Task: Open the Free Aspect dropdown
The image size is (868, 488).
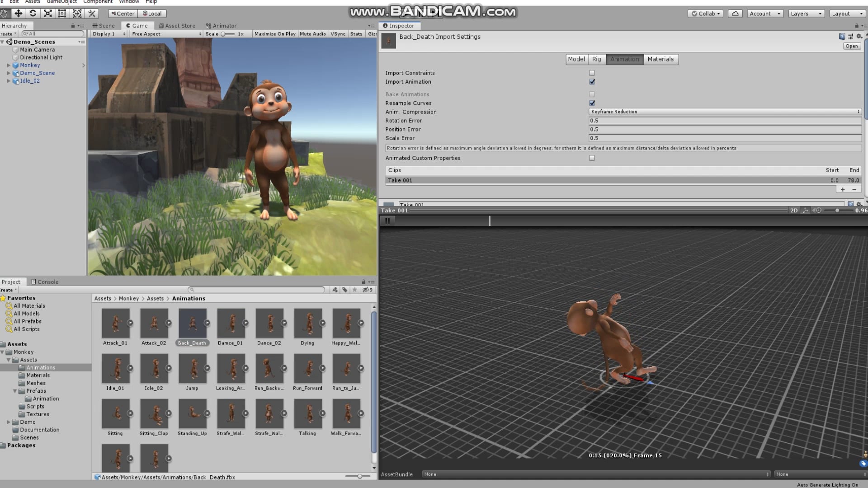Action: coord(165,33)
